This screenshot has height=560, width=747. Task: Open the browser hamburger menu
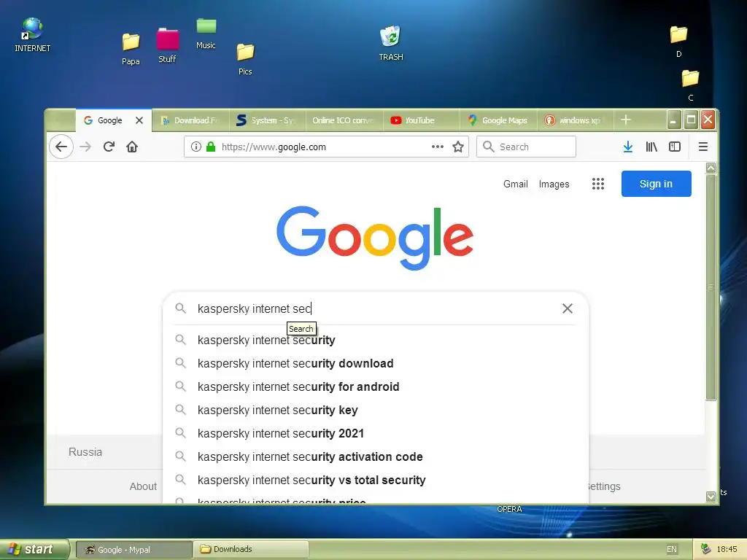coord(703,147)
